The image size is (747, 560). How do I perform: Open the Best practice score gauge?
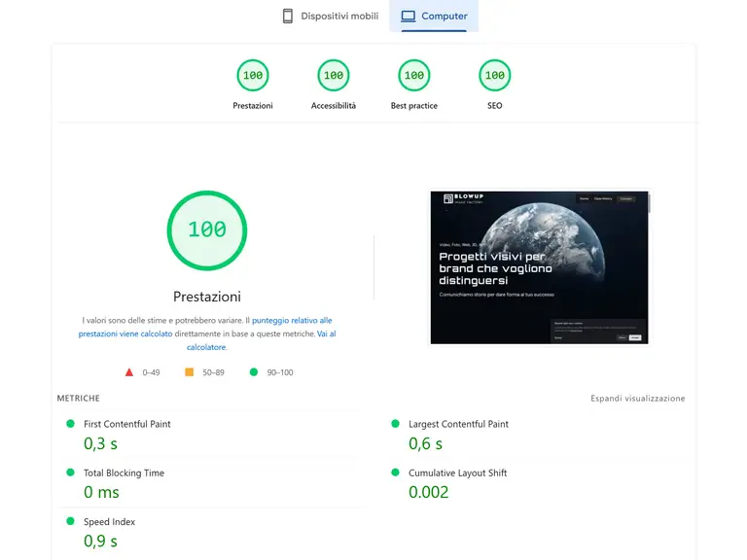(x=414, y=75)
